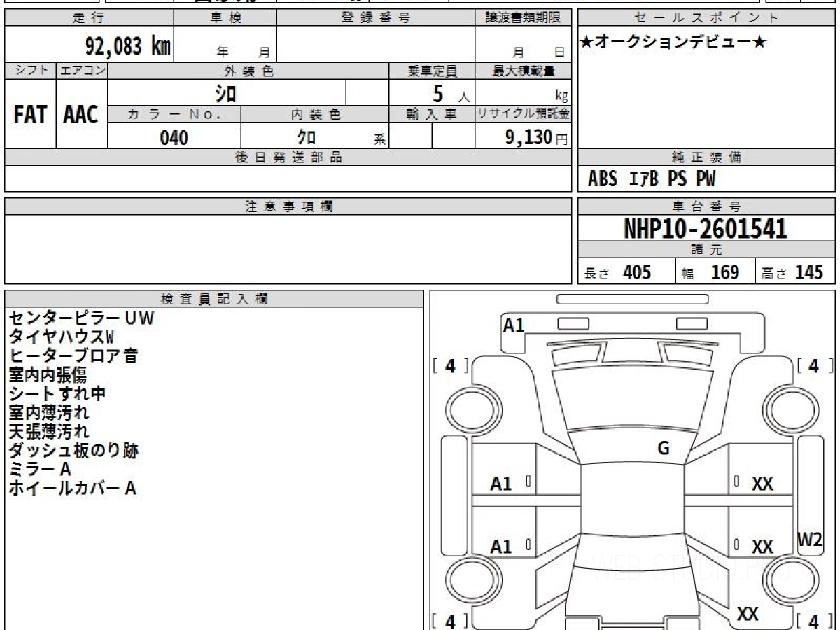Image resolution: width=840 pixels, height=630 pixels.
Task: Click the chassis number NHP10-2601541
Action: tap(706, 229)
